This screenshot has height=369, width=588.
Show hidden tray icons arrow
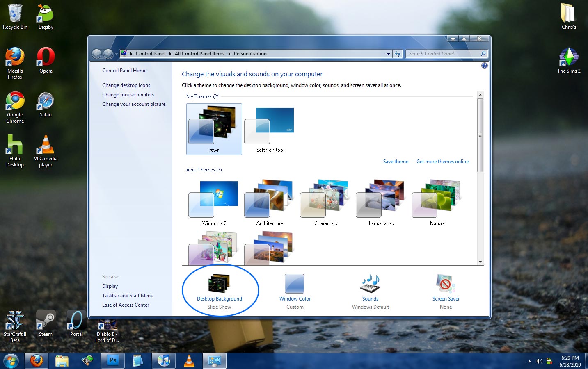pyautogui.click(x=529, y=361)
